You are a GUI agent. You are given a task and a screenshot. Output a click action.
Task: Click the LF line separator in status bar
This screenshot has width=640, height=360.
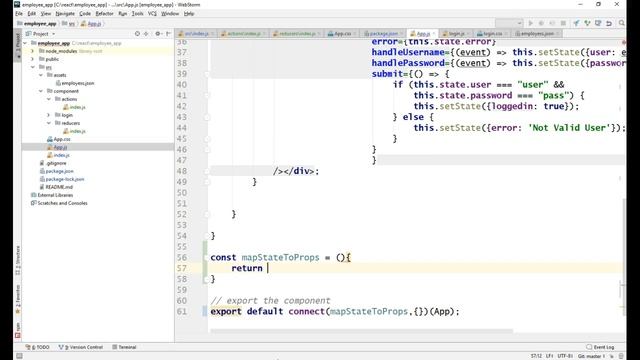pos(550,356)
